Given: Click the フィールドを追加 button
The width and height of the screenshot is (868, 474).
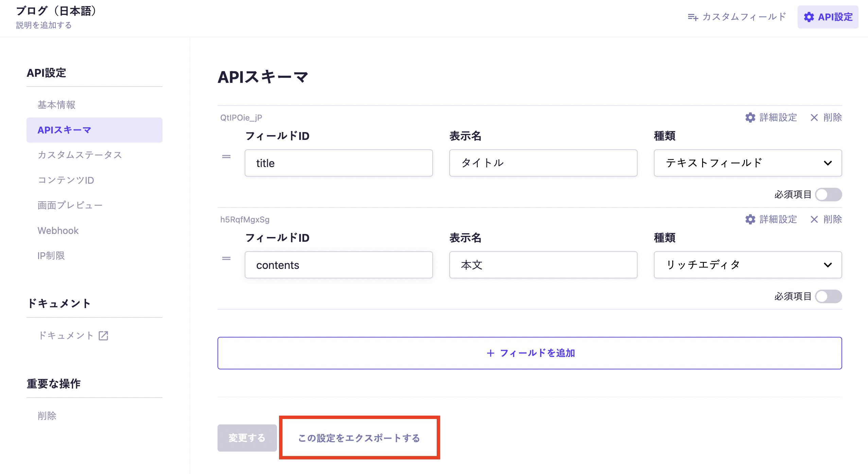Looking at the screenshot, I should [530, 353].
